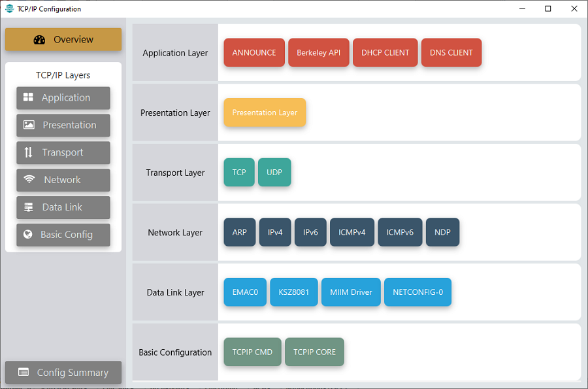Image resolution: width=588 pixels, height=389 pixels.
Task: Select the ANNOUNCE module
Action: click(254, 53)
